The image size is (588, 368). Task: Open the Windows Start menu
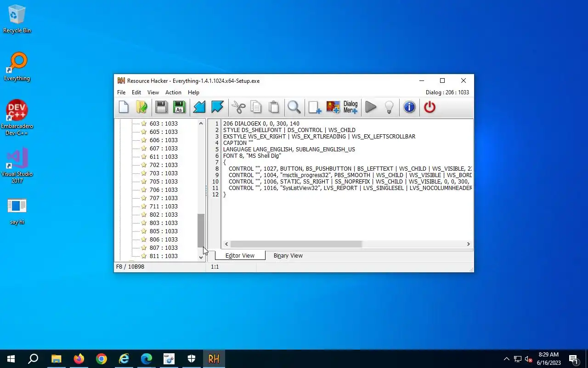(x=11, y=359)
